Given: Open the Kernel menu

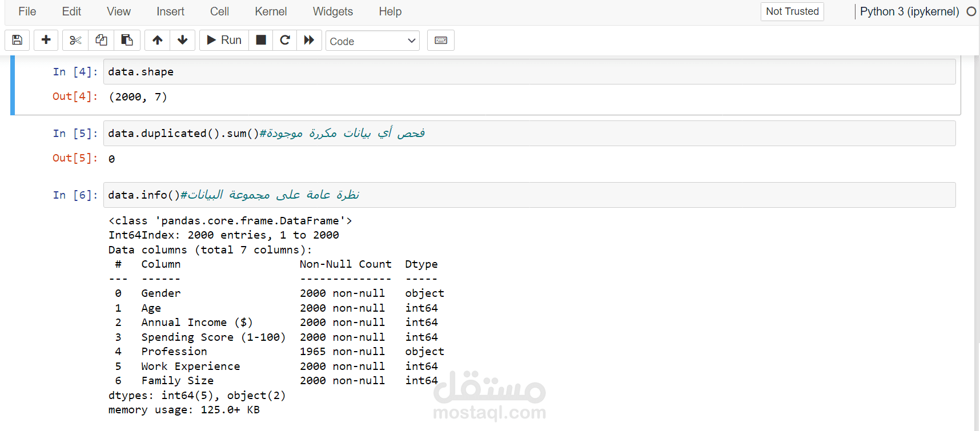Looking at the screenshot, I should [271, 11].
